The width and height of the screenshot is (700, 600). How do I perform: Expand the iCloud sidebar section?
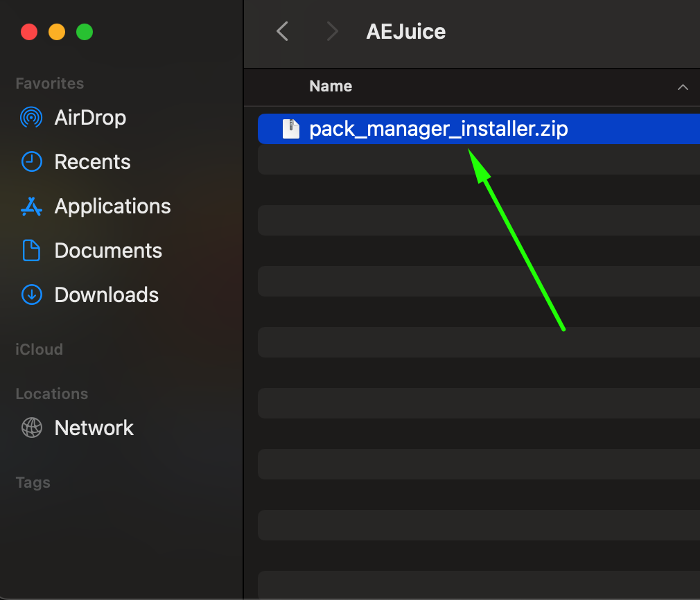(x=40, y=349)
